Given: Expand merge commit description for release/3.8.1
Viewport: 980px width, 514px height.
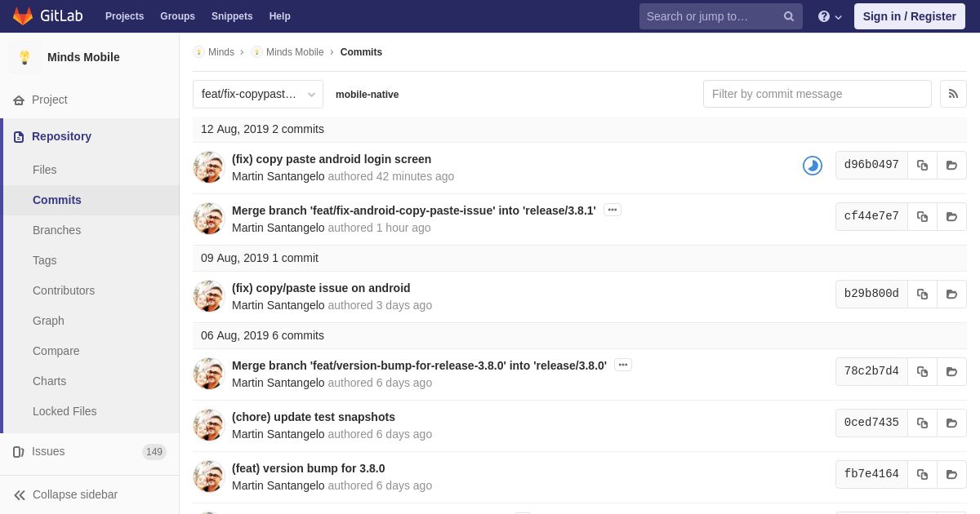Looking at the screenshot, I should pyautogui.click(x=612, y=210).
